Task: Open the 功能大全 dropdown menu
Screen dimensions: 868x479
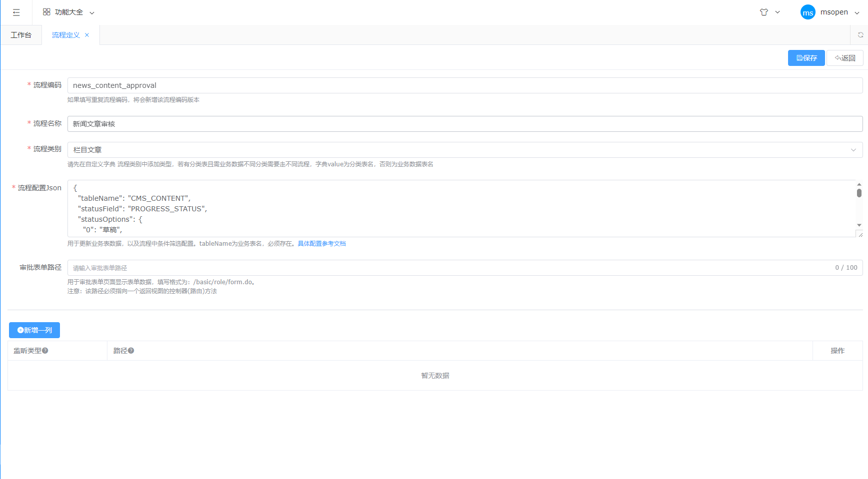Action: pos(68,12)
